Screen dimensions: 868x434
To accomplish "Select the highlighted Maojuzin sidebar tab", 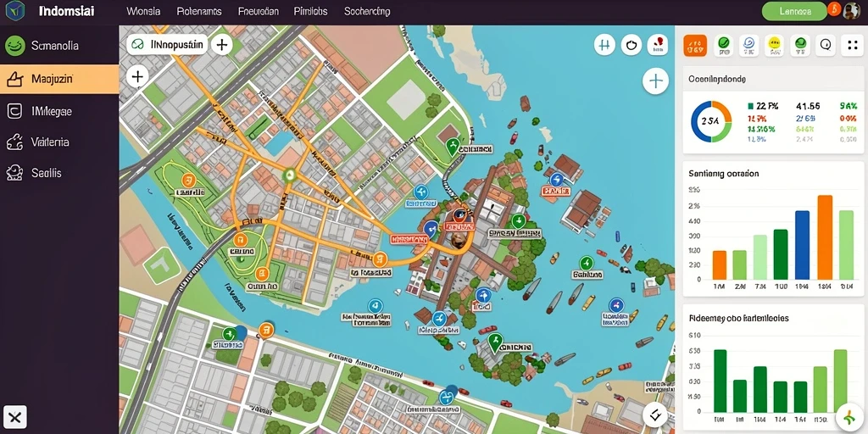I will (x=59, y=79).
